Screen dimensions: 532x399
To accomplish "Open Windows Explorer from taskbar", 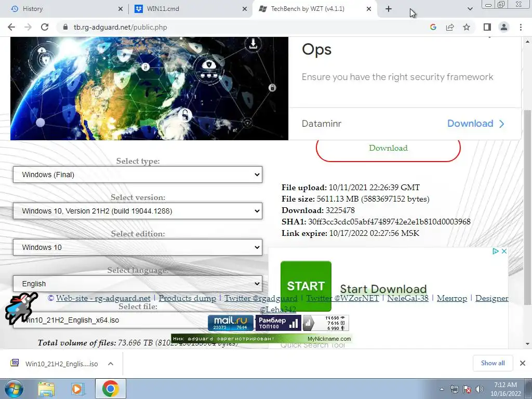I will pyautogui.click(x=46, y=389).
